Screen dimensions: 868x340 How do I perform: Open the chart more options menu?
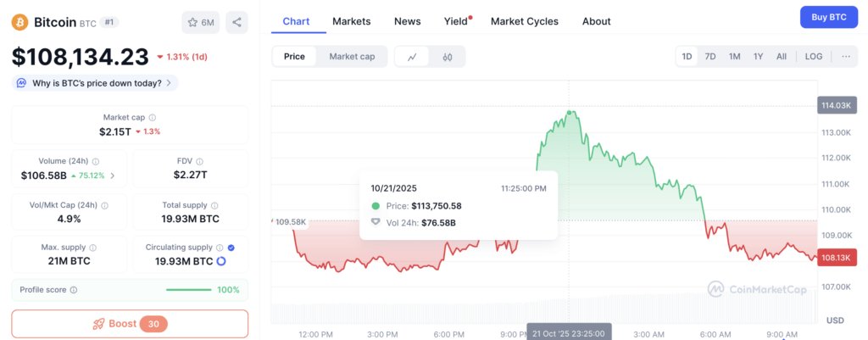click(845, 57)
